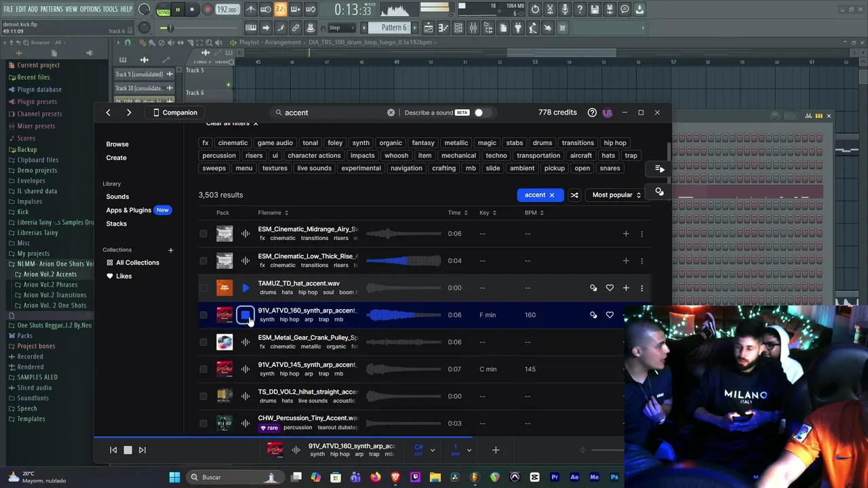The image size is (868, 488).
Task: Check ESM_Cinematic_Low_Thick_Rise row checkbox
Action: (203, 261)
